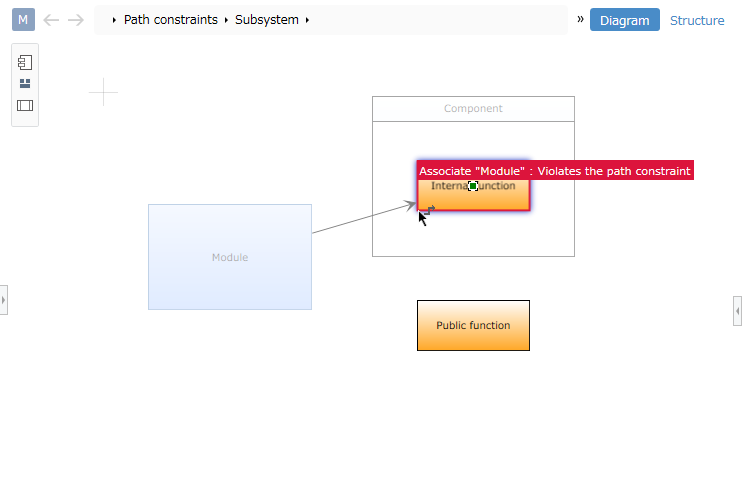Expand the left side panel handle

coord(3,300)
